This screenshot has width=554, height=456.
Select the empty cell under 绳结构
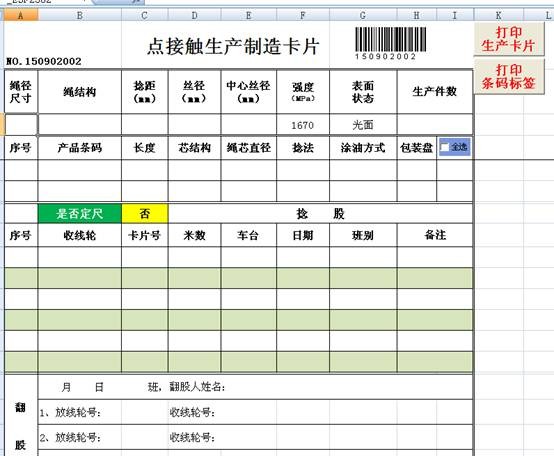[x=80, y=125]
